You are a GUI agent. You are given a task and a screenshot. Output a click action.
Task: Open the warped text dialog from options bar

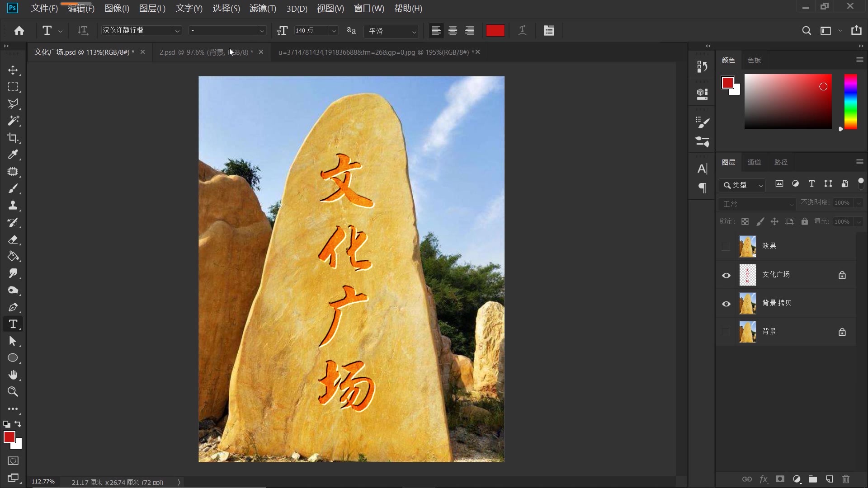[x=522, y=30]
